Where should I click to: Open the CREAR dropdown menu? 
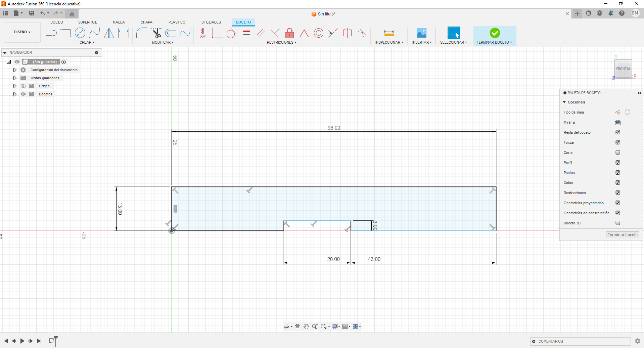click(87, 42)
